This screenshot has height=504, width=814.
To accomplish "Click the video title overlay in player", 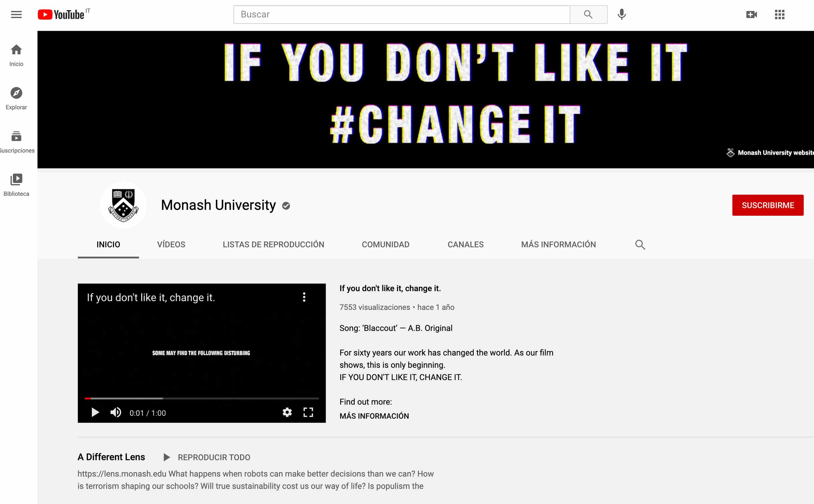I will click(151, 297).
